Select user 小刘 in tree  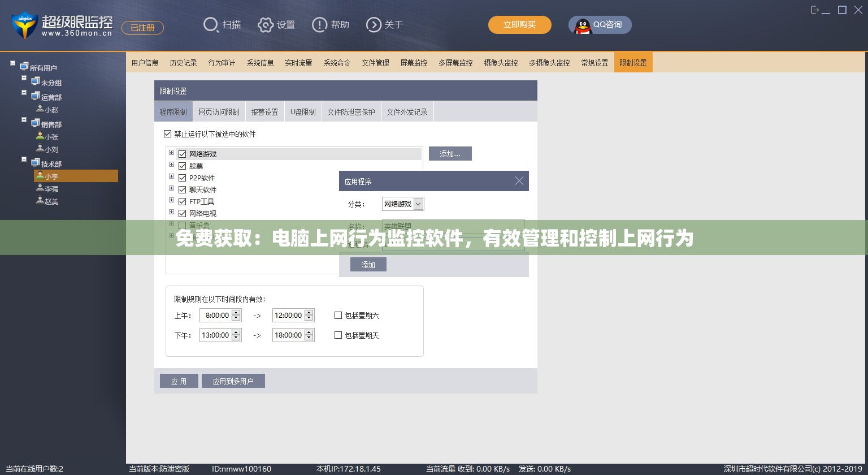click(47, 149)
